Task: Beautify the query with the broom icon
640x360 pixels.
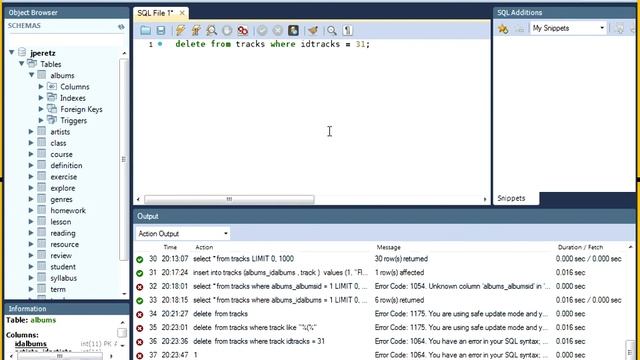Action: click(313, 30)
